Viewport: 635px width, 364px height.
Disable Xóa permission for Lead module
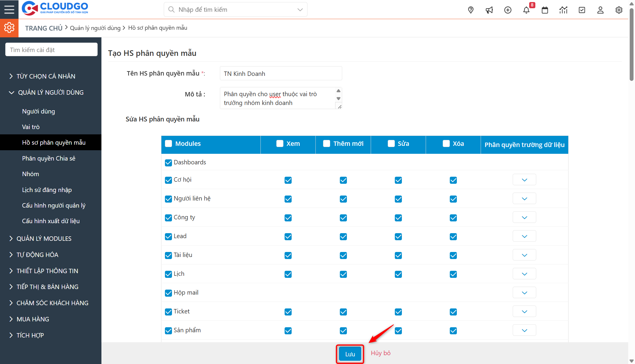tap(453, 236)
